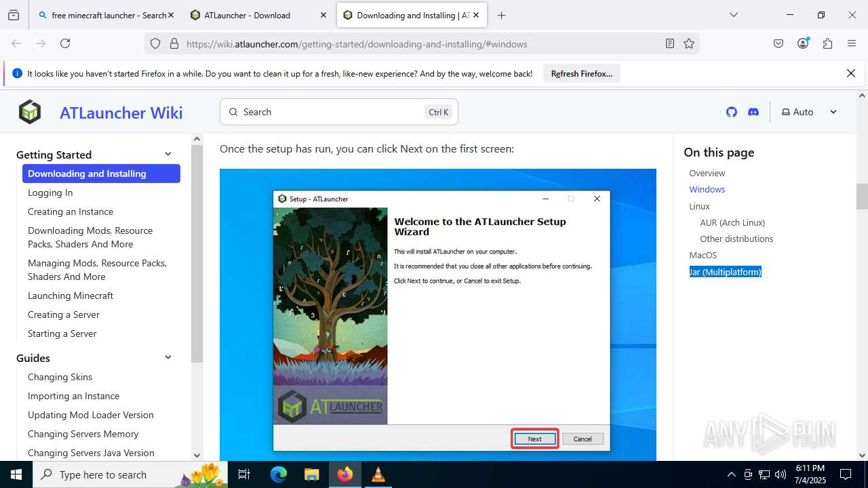Open File Explorer from the taskbar

click(x=311, y=474)
